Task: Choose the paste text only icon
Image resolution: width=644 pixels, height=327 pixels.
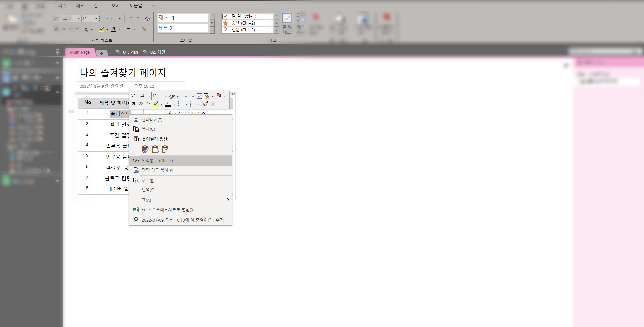Action: [x=165, y=149]
